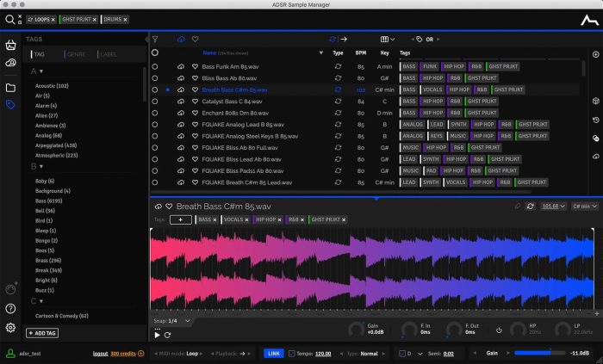Screen dimensions: 603x364
Task: Open the 101.68 BPM dropdown
Action: pos(553,207)
